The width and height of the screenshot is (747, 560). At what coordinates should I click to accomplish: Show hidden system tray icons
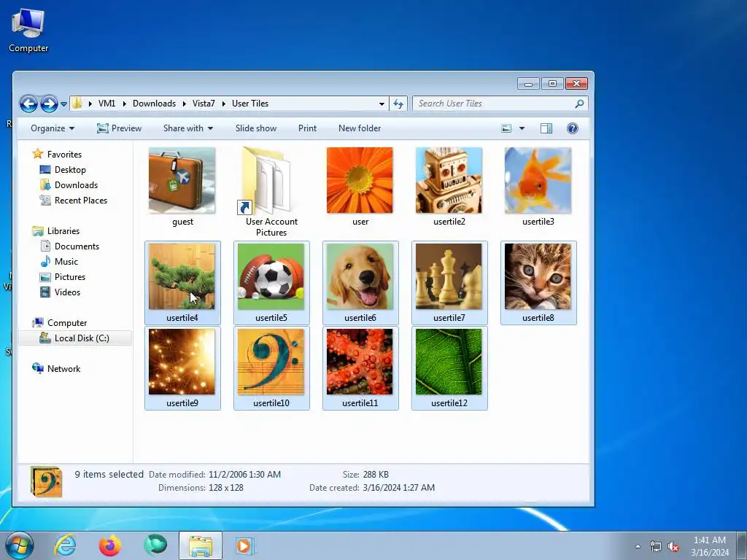638,546
